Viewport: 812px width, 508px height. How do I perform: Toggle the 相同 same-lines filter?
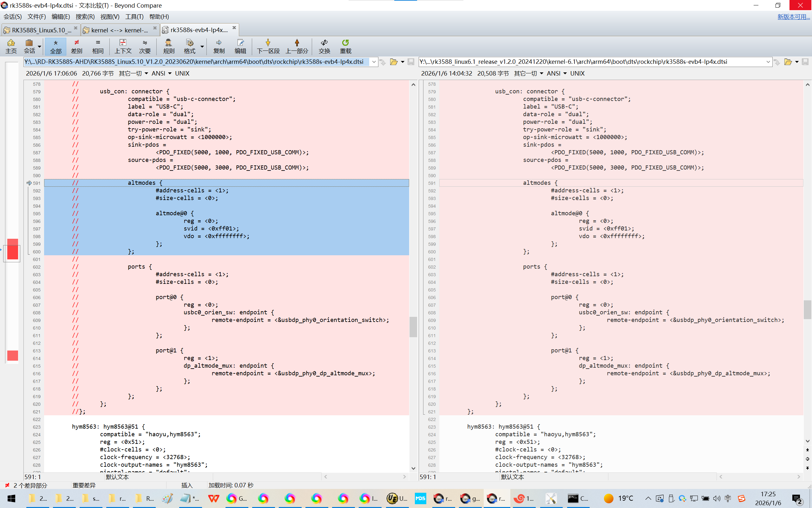pyautogui.click(x=98, y=46)
